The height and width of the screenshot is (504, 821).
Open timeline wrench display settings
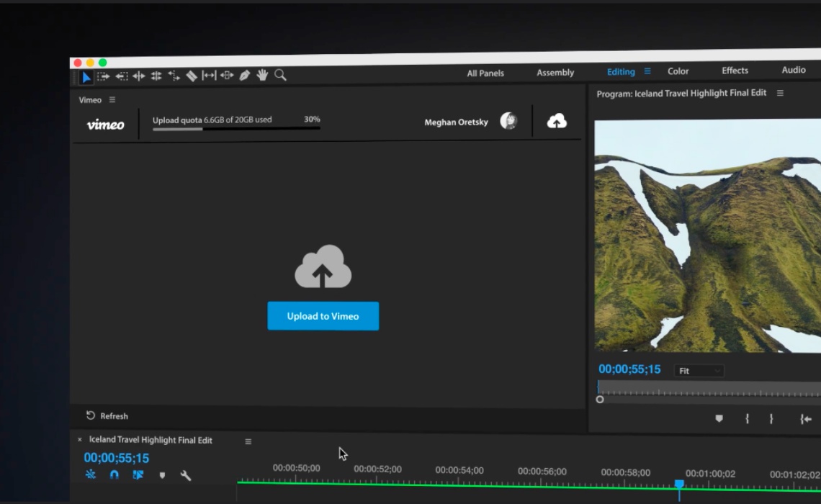point(185,475)
